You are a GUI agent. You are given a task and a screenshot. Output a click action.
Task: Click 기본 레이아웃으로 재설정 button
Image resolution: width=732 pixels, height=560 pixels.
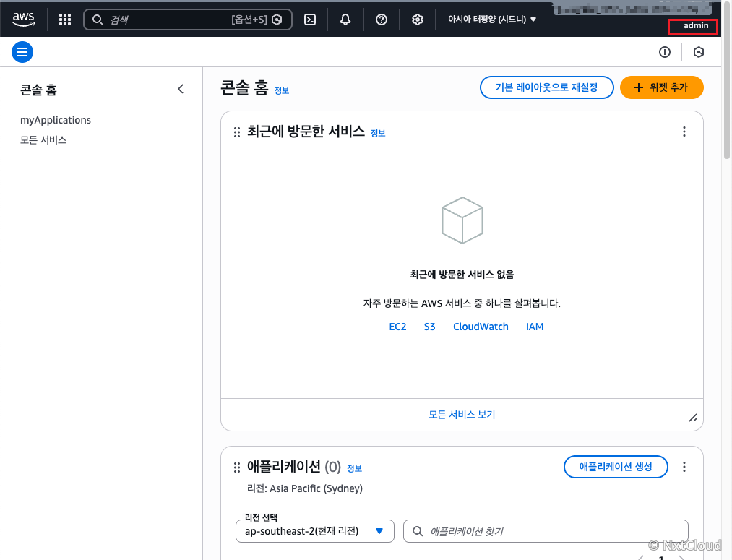[547, 87]
